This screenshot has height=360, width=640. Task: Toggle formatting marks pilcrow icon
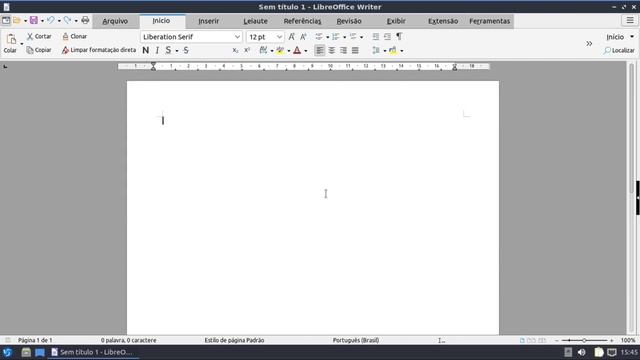[x=399, y=37]
